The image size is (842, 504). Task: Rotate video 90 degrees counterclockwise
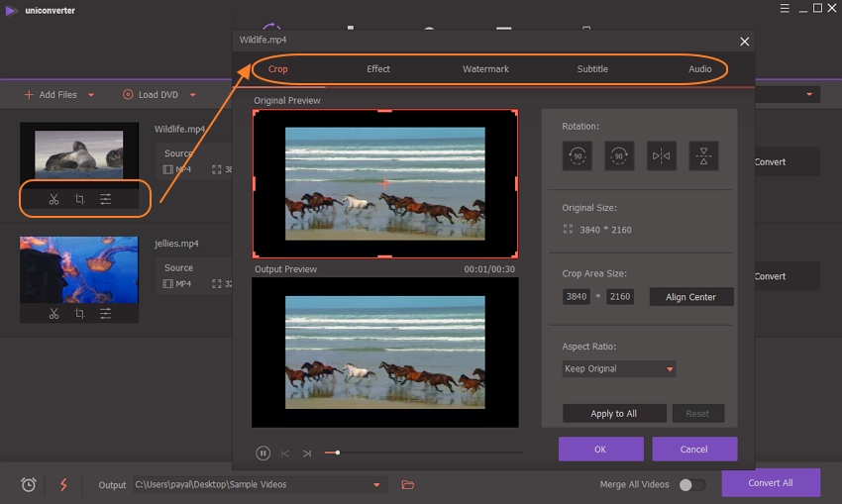click(x=577, y=156)
